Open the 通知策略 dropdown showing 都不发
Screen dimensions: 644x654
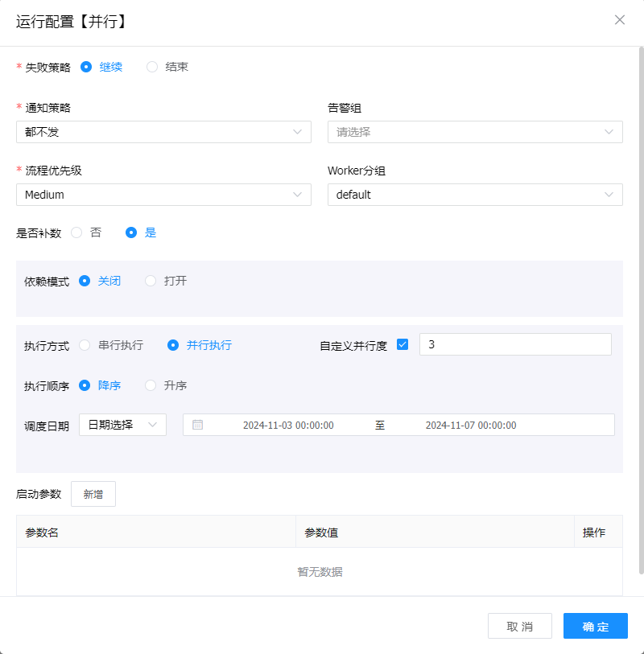[x=163, y=132]
